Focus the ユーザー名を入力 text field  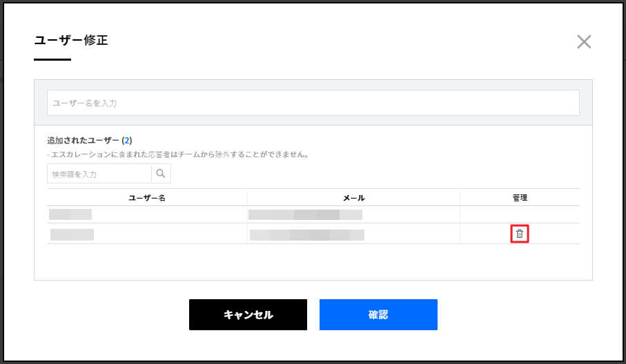point(313,103)
